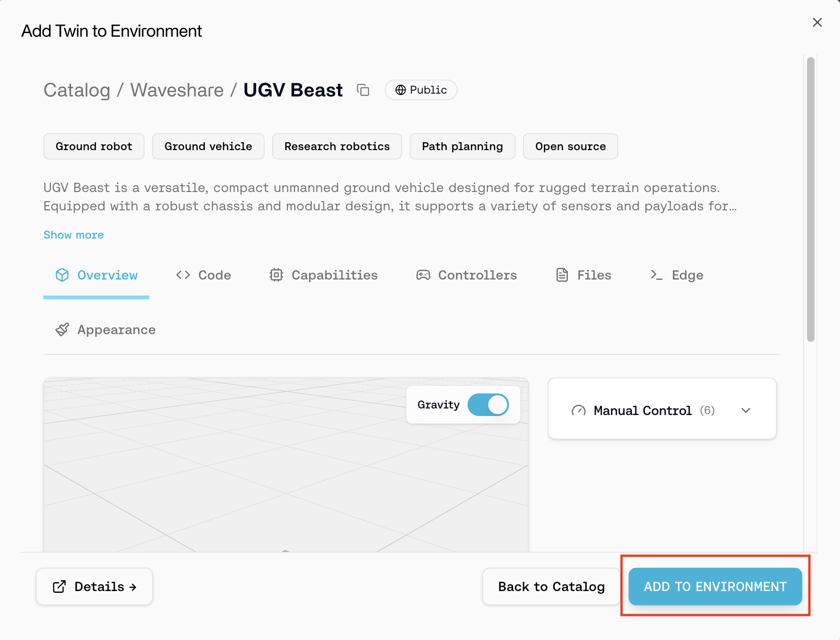The width and height of the screenshot is (840, 640).
Task: Open the Details button
Action: pos(95,586)
